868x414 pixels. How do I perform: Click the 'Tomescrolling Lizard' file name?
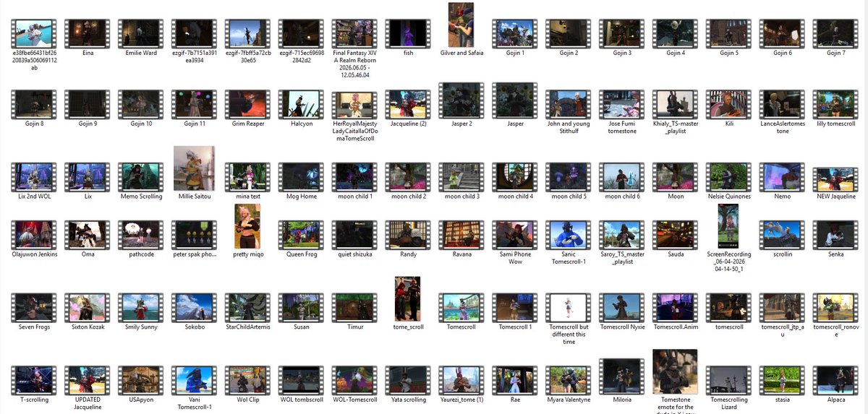point(728,403)
